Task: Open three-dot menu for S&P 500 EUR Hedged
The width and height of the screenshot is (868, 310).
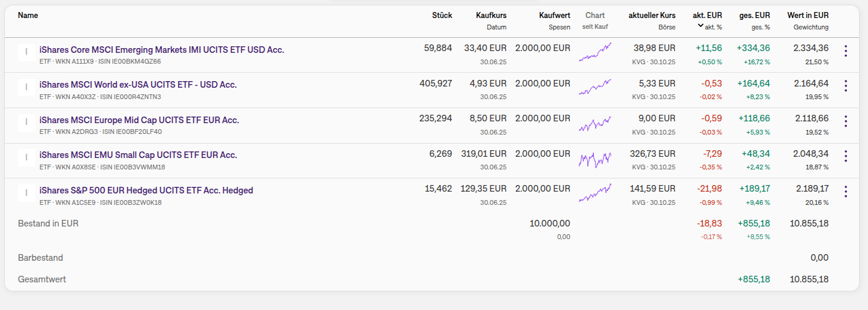Action: [846, 192]
